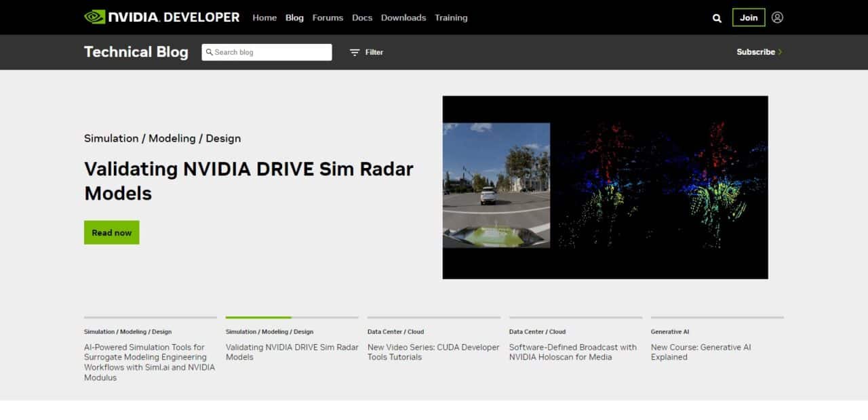Viewport: 868px width, 420px height.
Task: Click the Simulation / Modeling / Design featured category
Action: (162, 138)
